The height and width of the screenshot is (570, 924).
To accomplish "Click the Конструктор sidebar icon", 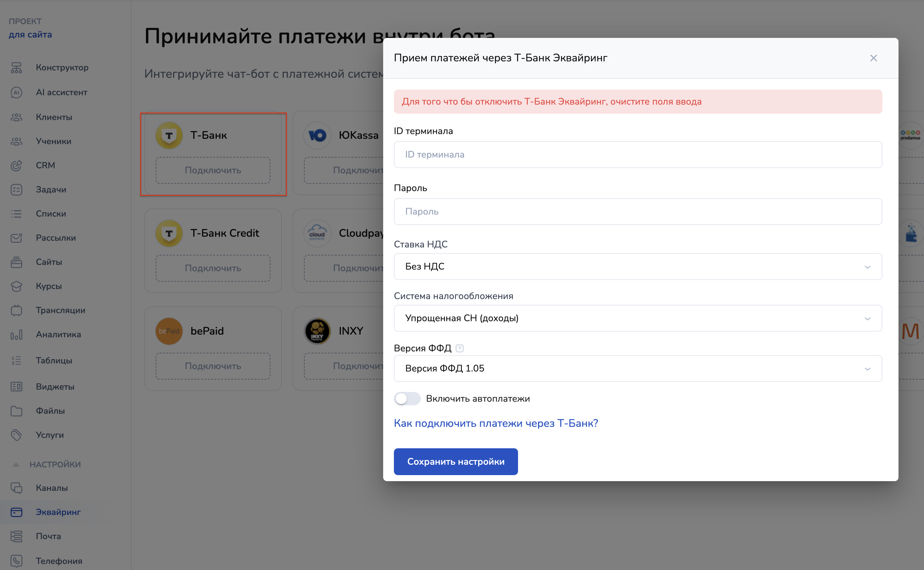I will [x=16, y=68].
